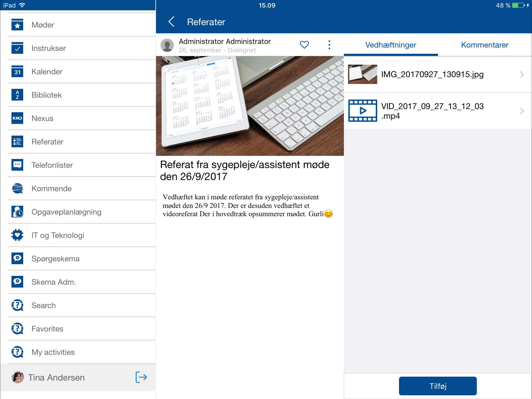Expand the VID_2017_09_27 mp4 chevron

(521, 111)
